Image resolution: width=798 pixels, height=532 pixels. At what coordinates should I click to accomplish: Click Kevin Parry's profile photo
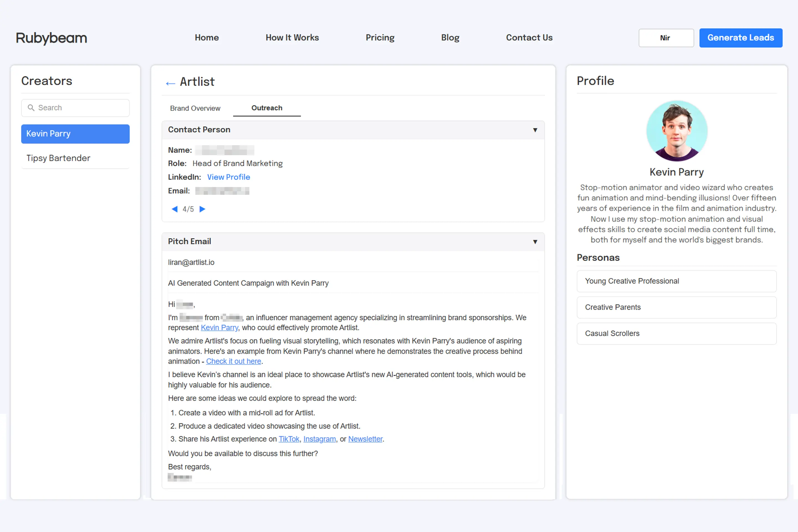(677, 131)
